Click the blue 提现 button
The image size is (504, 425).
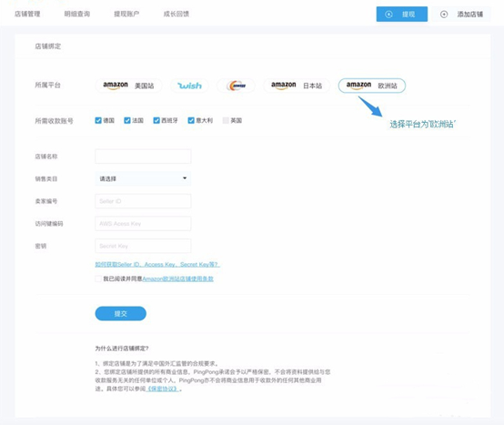tap(402, 15)
